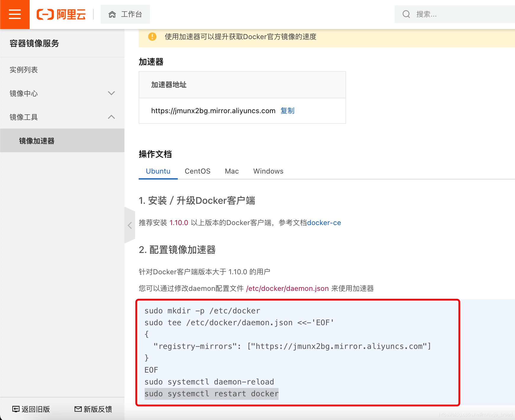The image size is (515, 420).
Task: Focus the 搜索 search field
Action: click(455, 14)
